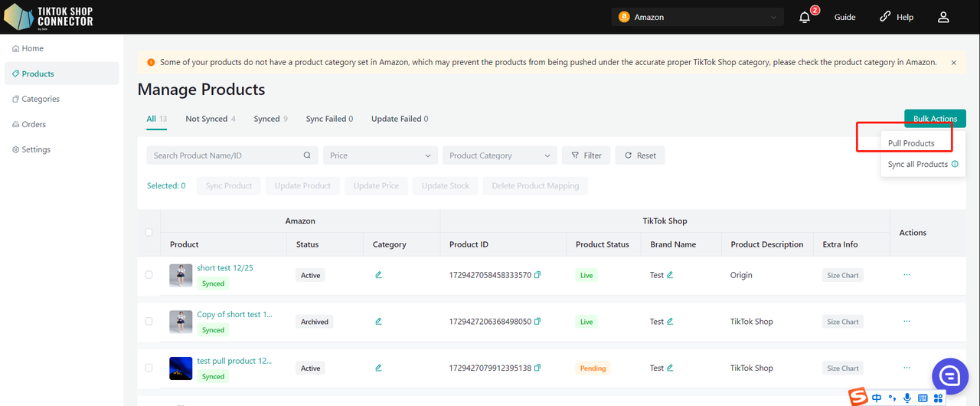The image size is (980, 406).
Task: Check the box for short test 12/25
Action: 149,275
